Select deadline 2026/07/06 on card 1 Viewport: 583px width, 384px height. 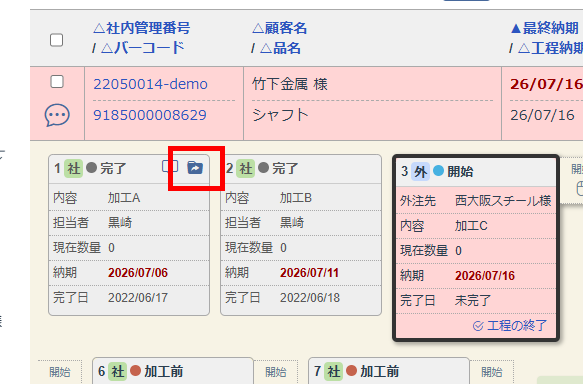click(138, 273)
